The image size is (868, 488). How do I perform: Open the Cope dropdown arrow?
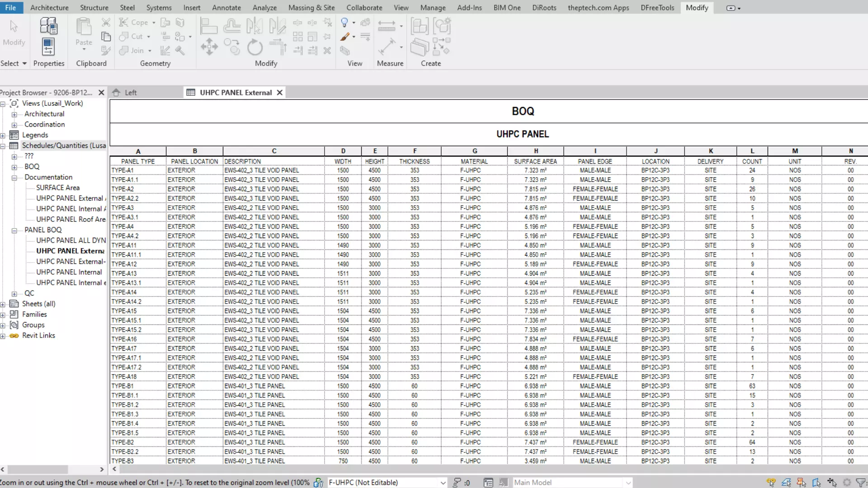[x=154, y=23]
